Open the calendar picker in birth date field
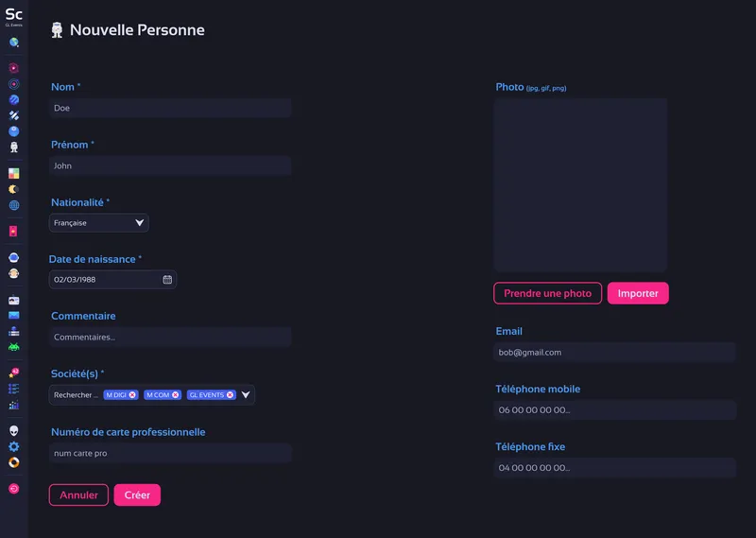The height and width of the screenshot is (538, 756). click(x=167, y=280)
